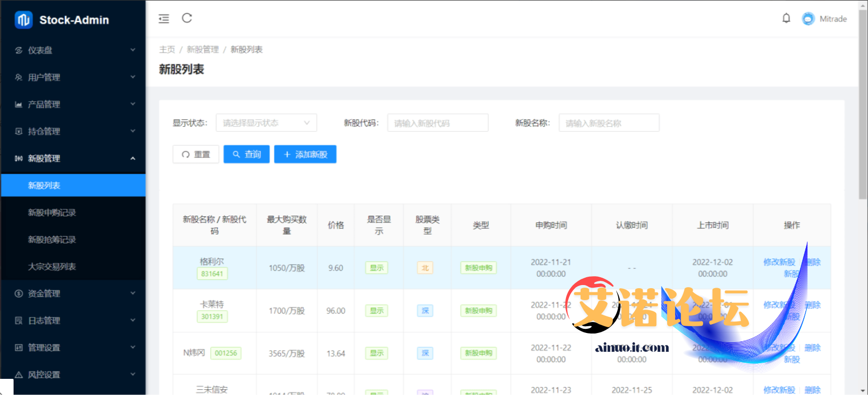This screenshot has width=868, height=395.
Task: Click 新股申购 tag in 格利尔 row
Action: 478,268
